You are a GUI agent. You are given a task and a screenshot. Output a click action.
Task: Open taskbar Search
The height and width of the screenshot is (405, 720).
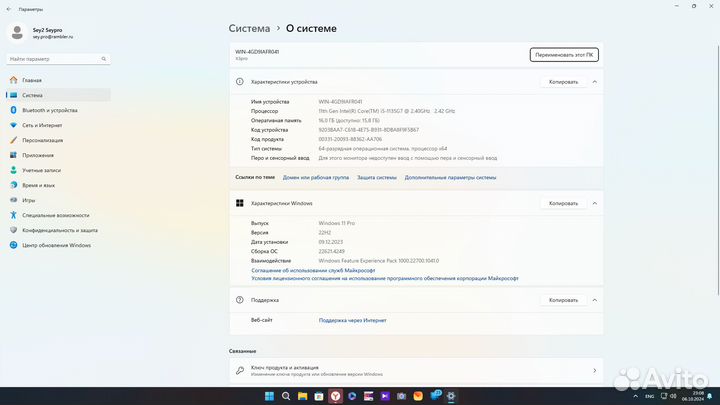pos(286,396)
